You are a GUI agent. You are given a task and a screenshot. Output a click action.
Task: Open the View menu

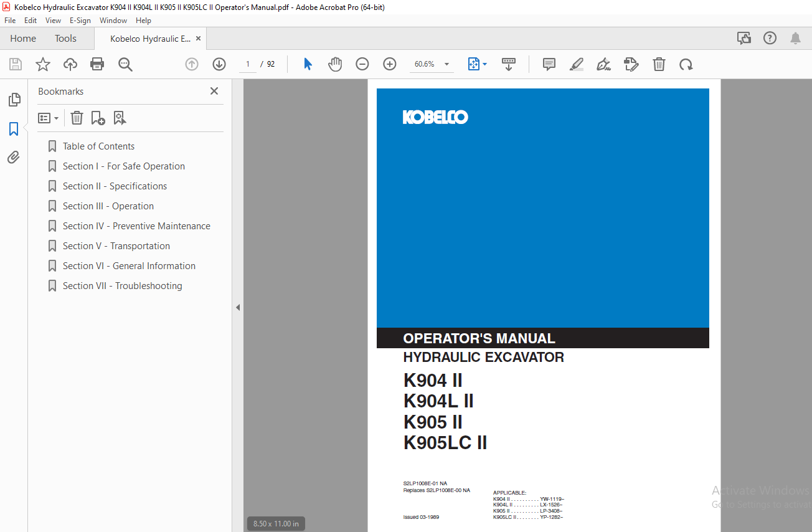coord(53,21)
